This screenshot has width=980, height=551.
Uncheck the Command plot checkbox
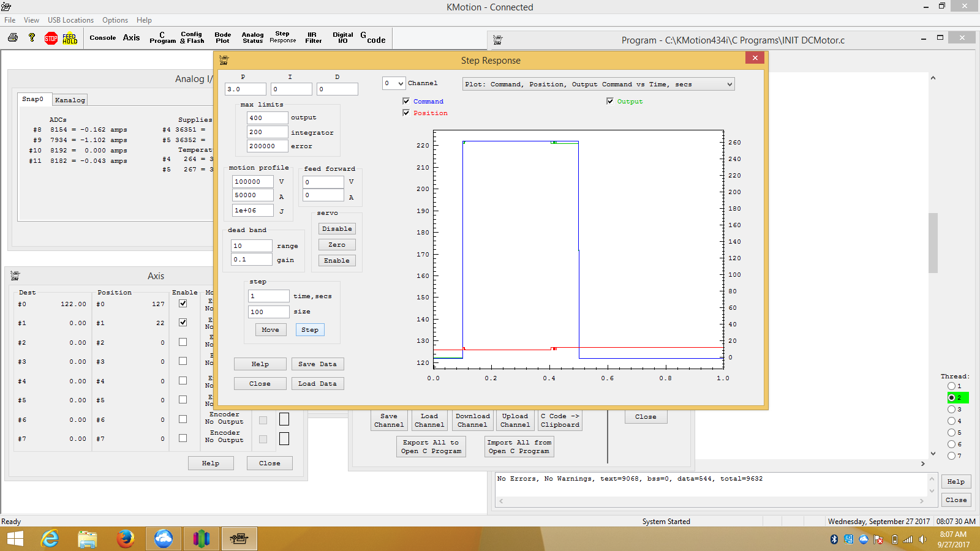point(406,101)
